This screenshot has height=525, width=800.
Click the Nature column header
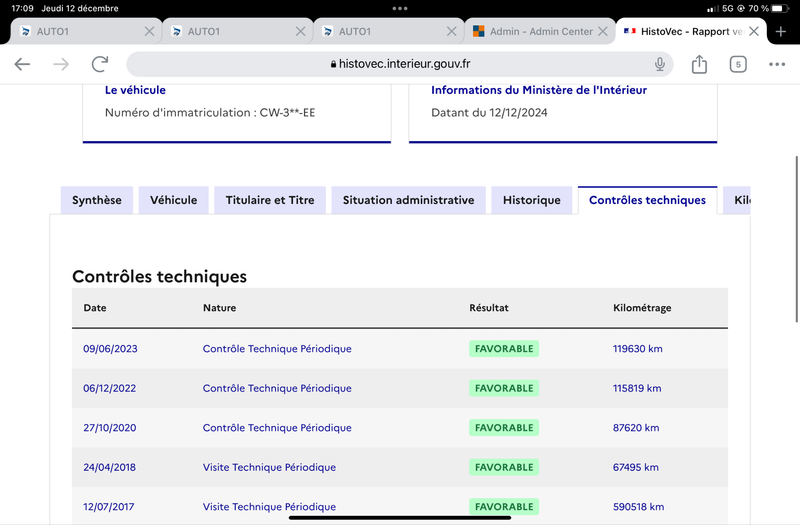tap(219, 308)
